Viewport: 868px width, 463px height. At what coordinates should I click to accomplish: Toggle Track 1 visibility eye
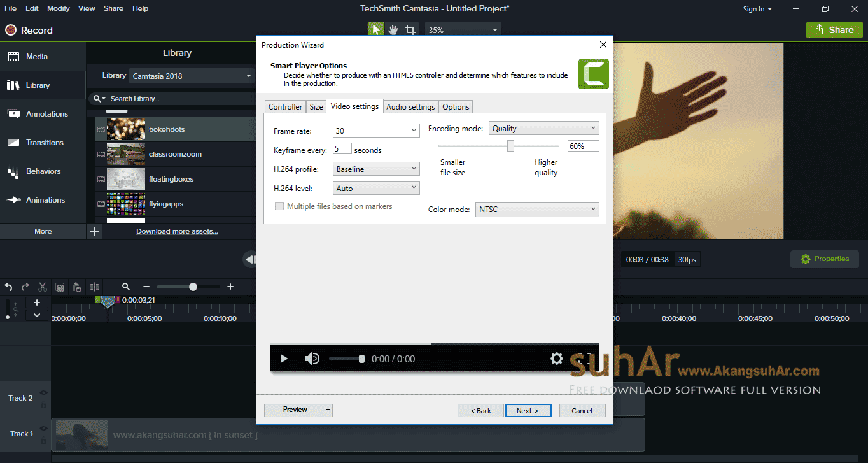43,429
